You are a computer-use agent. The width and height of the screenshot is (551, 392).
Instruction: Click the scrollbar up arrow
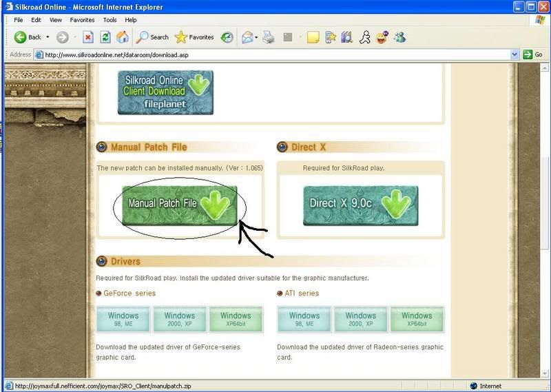point(545,68)
